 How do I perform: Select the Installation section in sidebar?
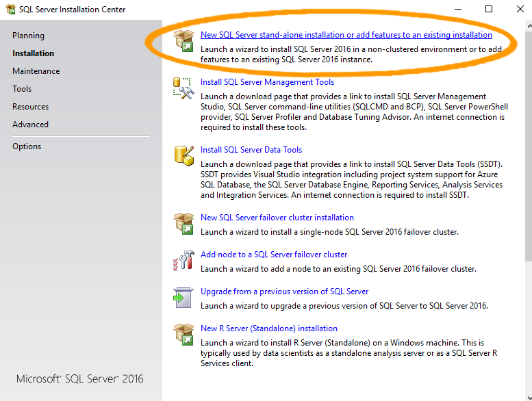(x=33, y=53)
